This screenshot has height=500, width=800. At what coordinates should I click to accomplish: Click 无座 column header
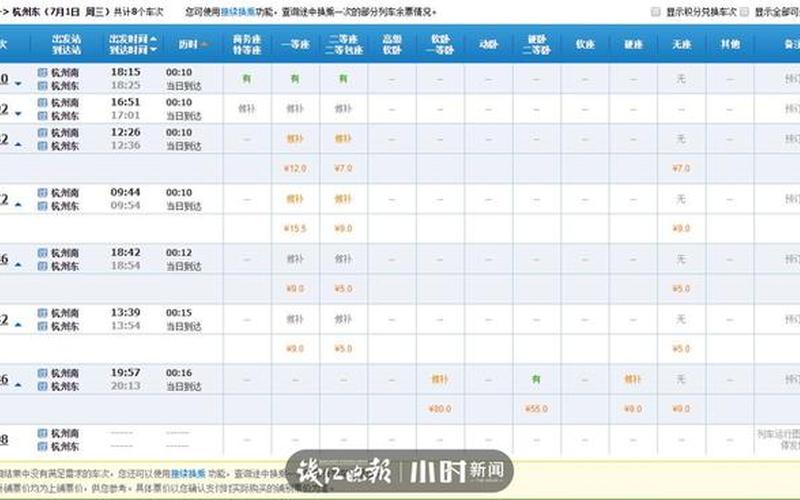[x=681, y=44]
